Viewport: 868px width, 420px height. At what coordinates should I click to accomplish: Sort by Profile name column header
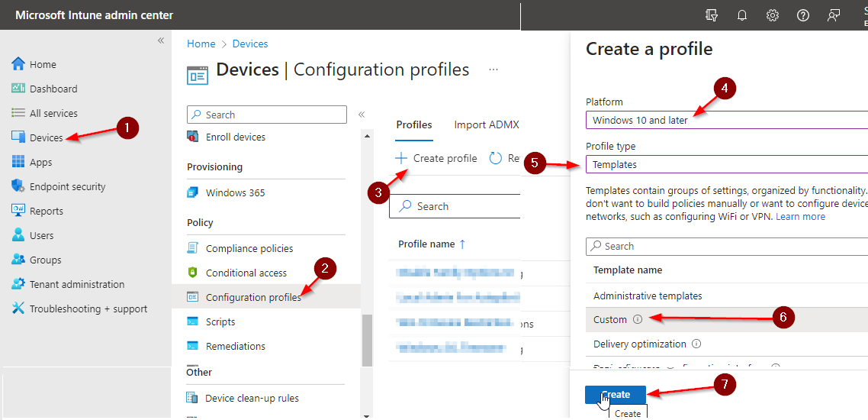click(x=432, y=244)
